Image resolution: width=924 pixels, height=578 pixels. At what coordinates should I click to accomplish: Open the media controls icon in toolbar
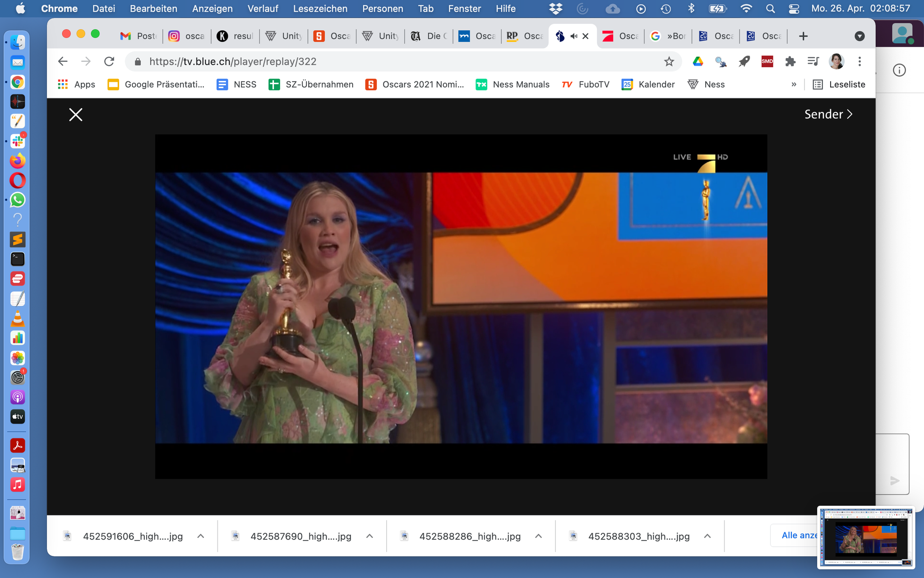point(813,61)
